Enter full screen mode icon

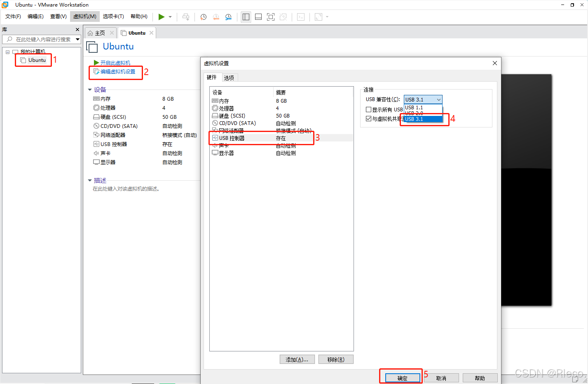(271, 17)
